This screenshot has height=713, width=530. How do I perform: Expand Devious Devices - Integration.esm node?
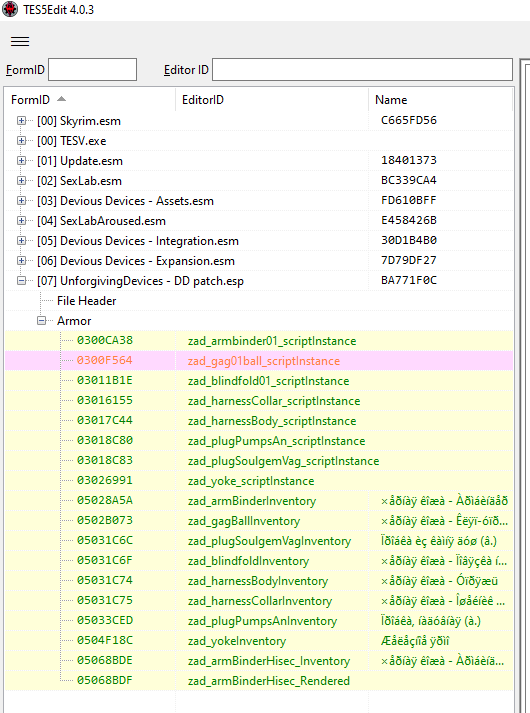[21, 241]
